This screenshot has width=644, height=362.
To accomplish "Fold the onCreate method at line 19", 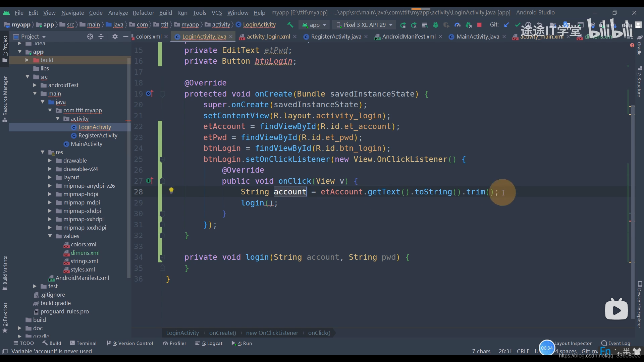I will [162, 94].
